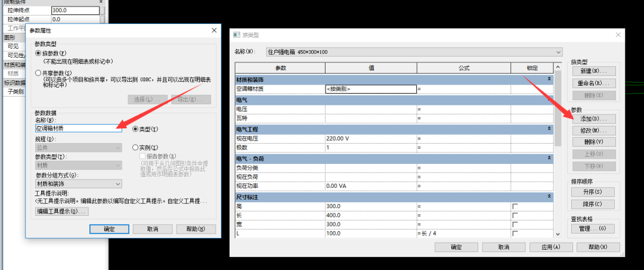Image resolution: width=644 pixels, height=270 pixels.
Task: Click the 0.00 VA value for 视在功率
Action: tap(371, 187)
